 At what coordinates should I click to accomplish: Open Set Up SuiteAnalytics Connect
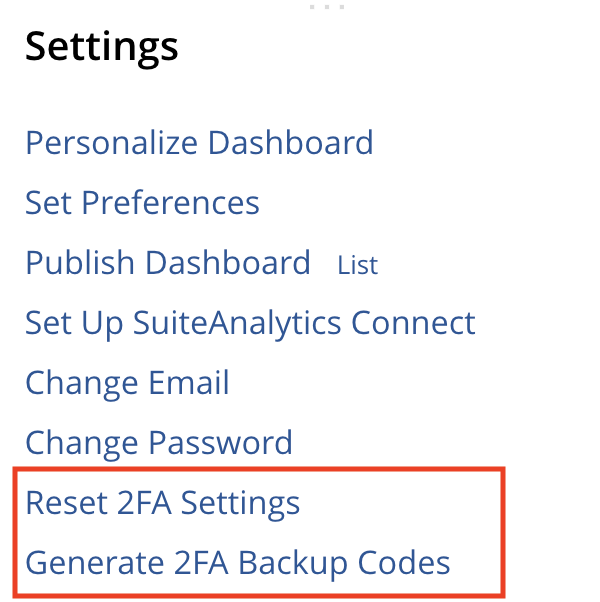pyautogui.click(x=250, y=323)
